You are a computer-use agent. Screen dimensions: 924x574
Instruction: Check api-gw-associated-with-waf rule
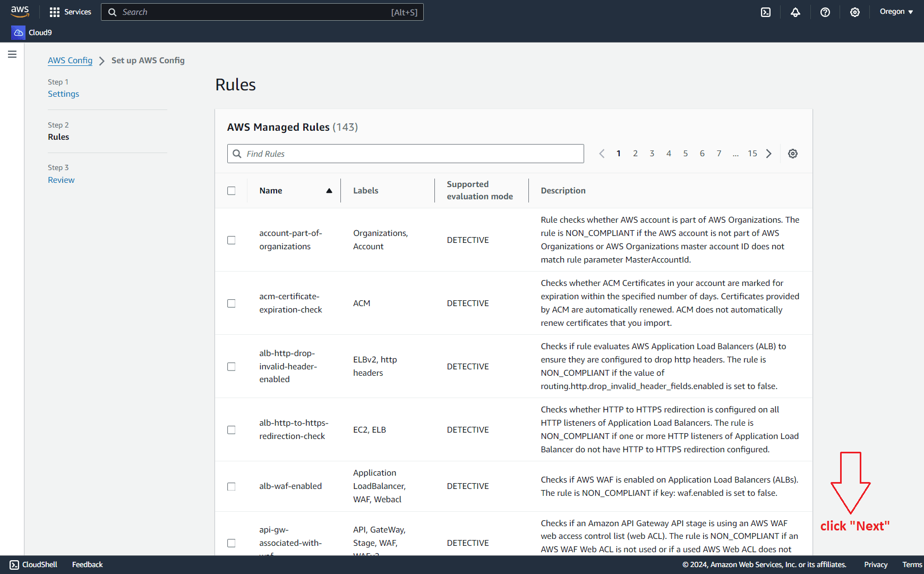(x=232, y=543)
